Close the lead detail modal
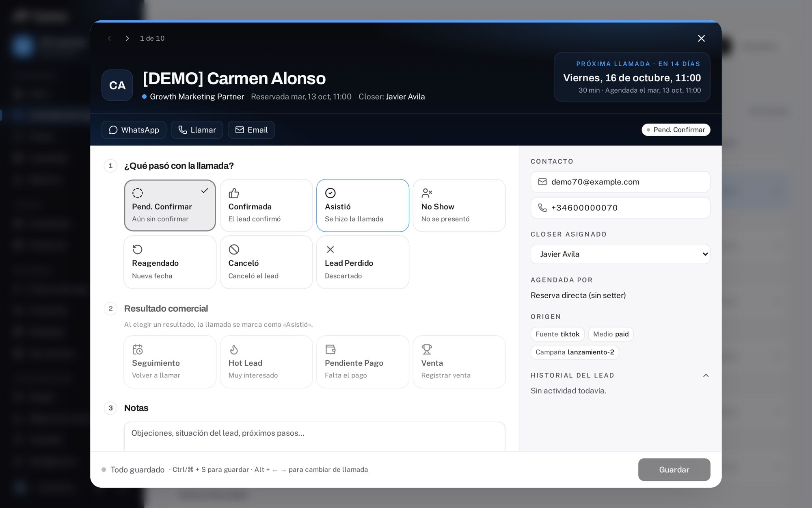The image size is (812, 508). click(x=701, y=38)
